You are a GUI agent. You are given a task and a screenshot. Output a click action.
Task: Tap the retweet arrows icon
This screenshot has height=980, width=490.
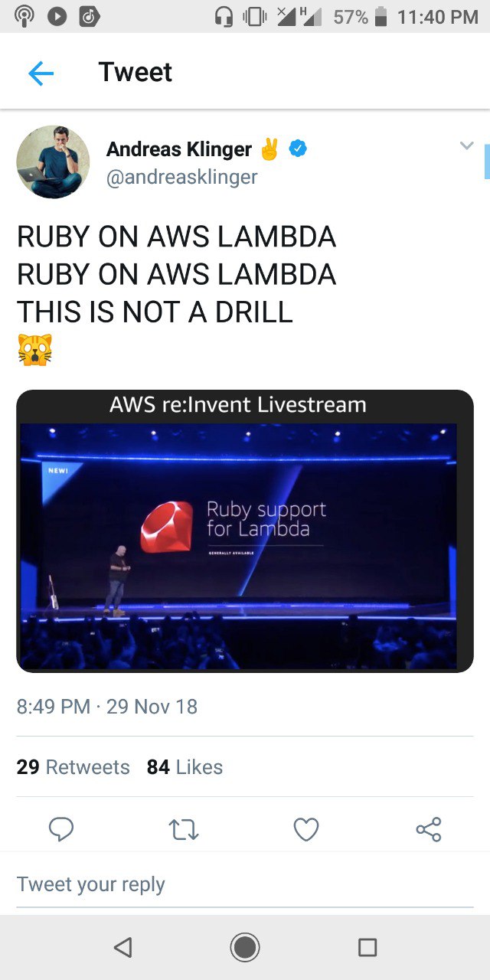click(x=184, y=829)
